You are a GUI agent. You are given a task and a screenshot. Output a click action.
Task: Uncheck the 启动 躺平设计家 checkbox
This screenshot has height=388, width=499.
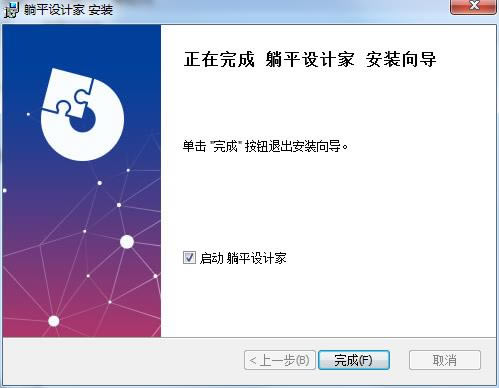coord(189,257)
